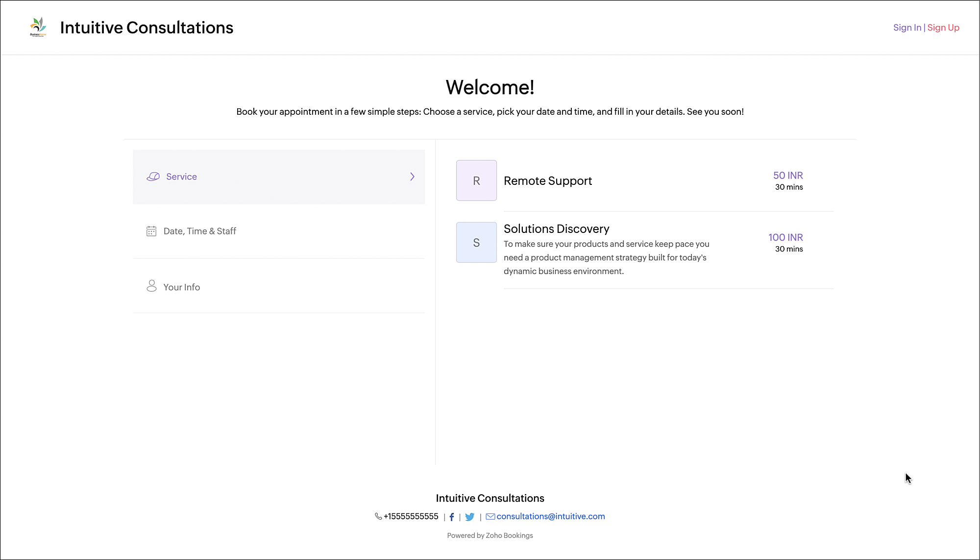The height and width of the screenshot is (560, 980).
Task: Click the R thumbnail for Remote Support
Action: click(x=476, y=180)
